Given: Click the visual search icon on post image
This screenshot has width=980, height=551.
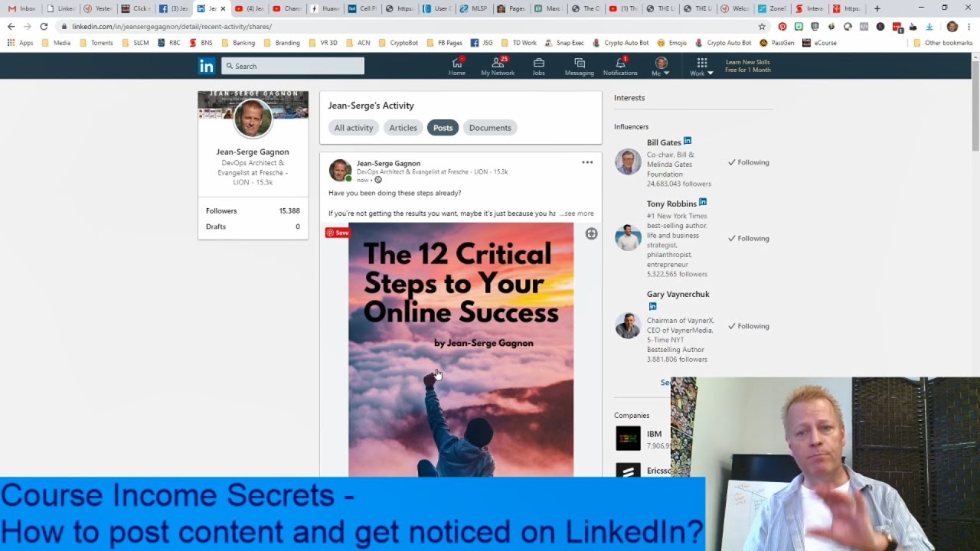Looking at the screenshot, I should [x=591, y=234].
